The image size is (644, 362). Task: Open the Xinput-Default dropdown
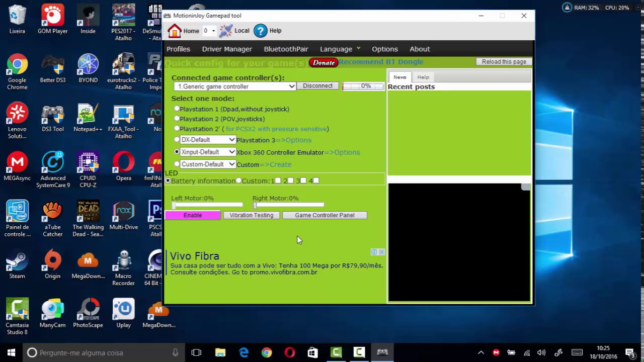208,152
